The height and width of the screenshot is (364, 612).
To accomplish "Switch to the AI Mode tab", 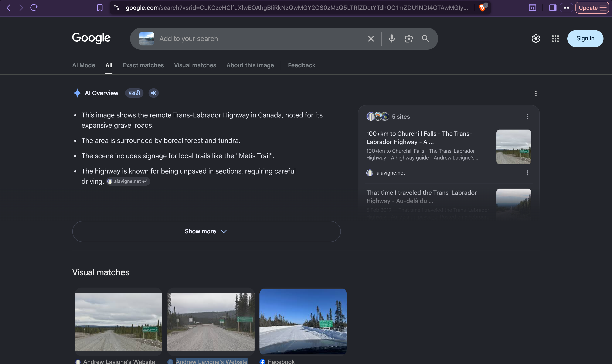I will click(84, 65).
